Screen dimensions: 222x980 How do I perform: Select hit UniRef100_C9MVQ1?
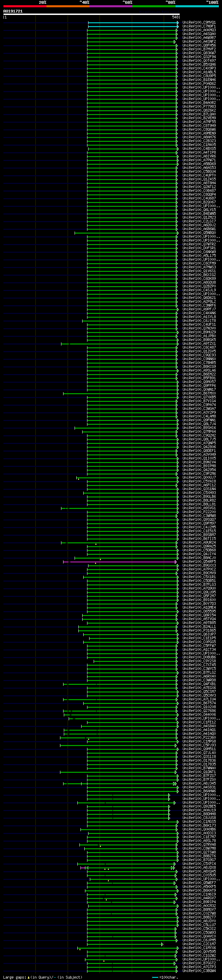point(199,23)
